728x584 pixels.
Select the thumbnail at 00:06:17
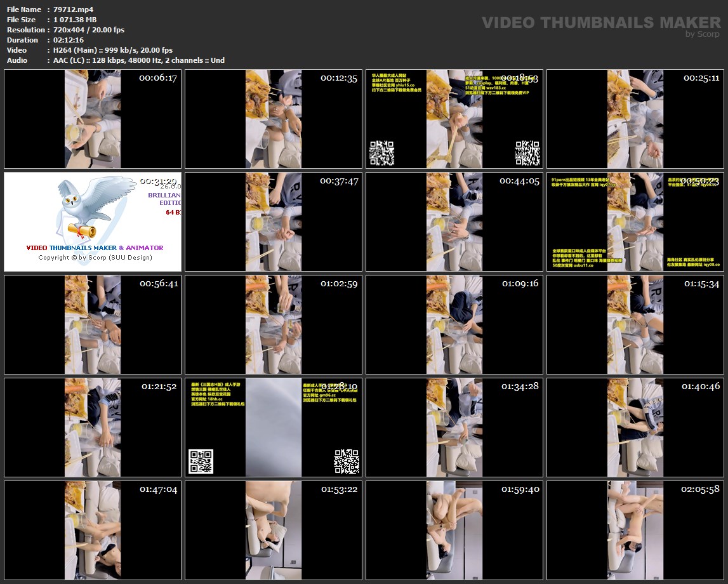[x=93, y=119]
